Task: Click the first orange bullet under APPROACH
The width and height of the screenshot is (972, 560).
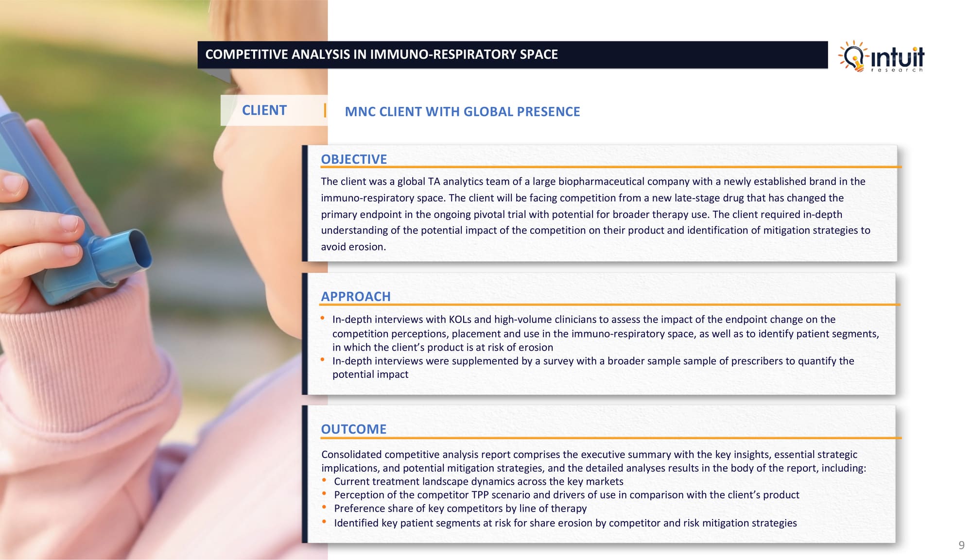Action: [x=322, y=318]
